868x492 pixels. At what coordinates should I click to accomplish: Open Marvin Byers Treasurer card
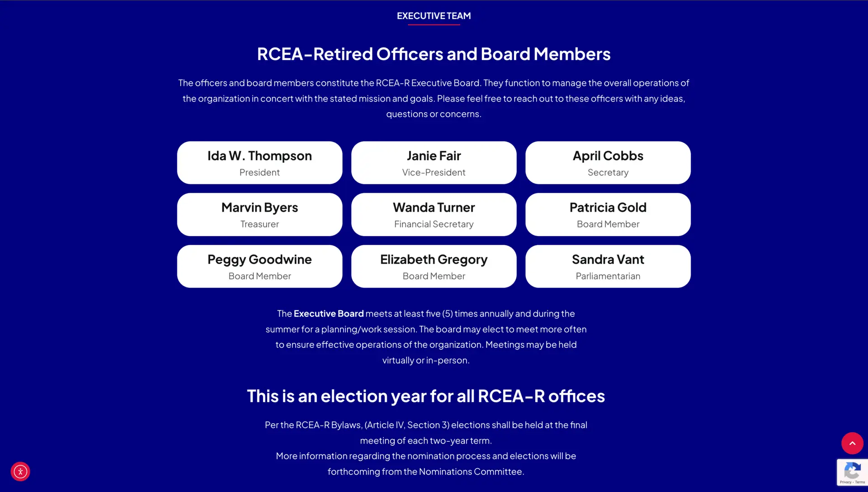click(259, 214)
